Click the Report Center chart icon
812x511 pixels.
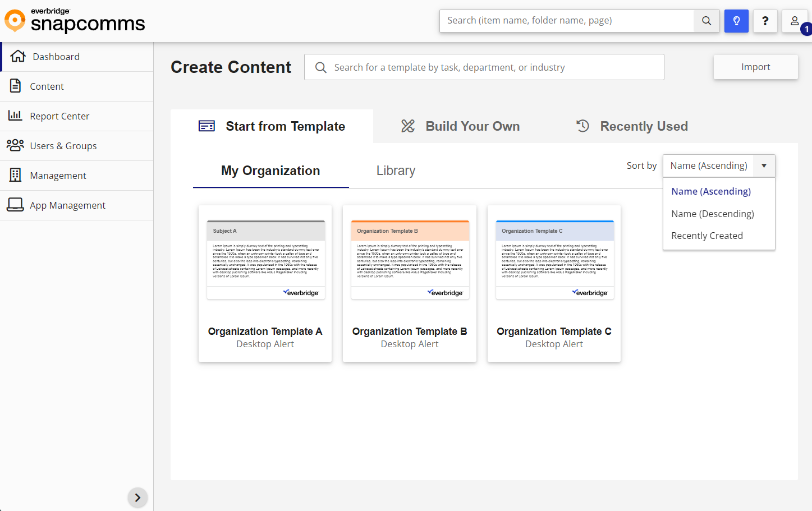point(15,116)
